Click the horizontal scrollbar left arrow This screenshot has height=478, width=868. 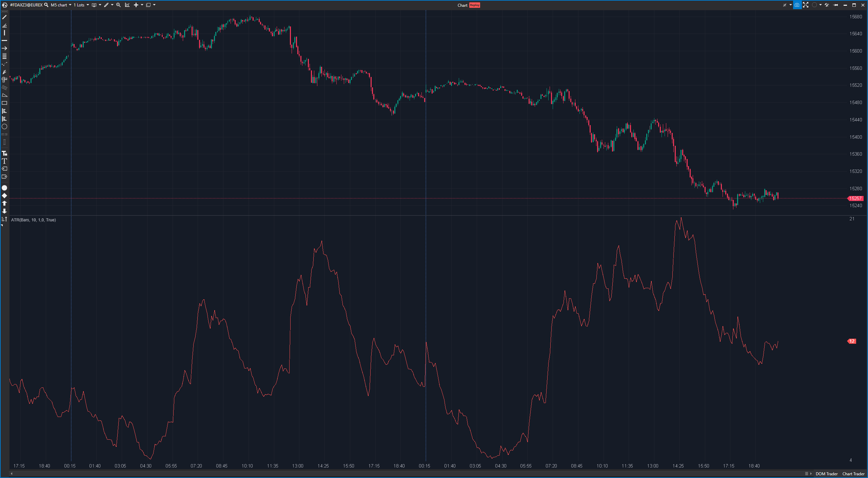coord(12,474)
